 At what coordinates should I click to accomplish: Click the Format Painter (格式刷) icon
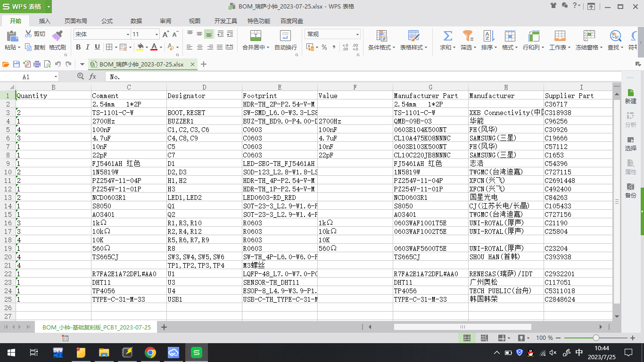(x=57, y=36)
